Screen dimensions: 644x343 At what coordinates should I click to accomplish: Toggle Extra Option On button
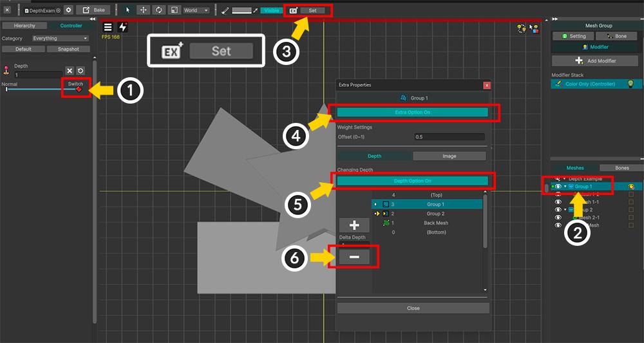[412, 113]
